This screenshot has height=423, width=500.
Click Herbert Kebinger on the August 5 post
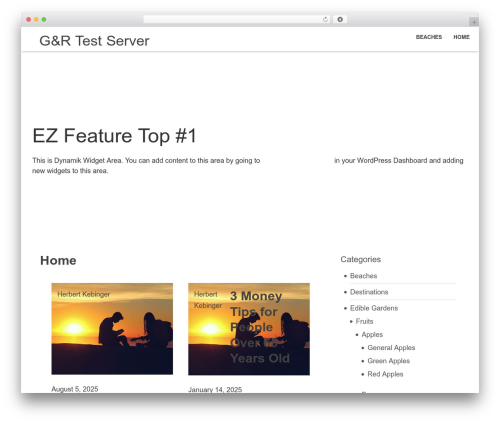click(84, 294)
